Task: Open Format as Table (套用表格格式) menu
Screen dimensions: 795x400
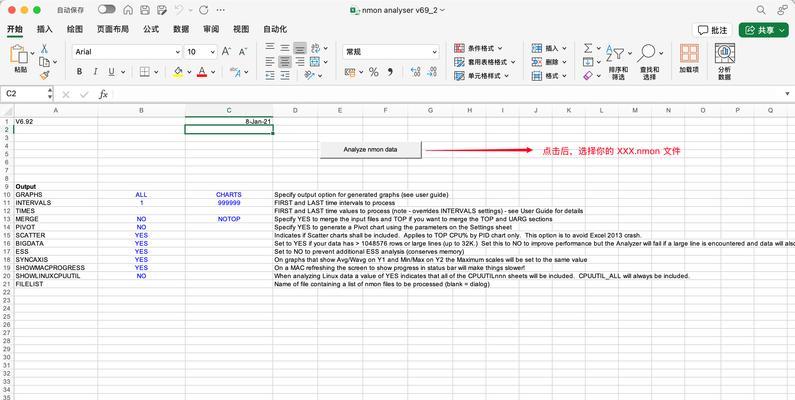Action: point(485,62)
